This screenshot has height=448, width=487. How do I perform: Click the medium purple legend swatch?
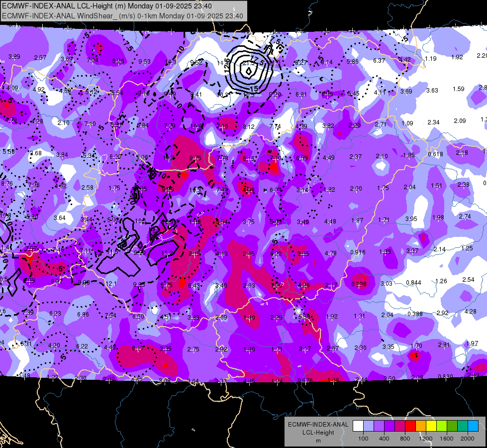[x=379, y=426]
